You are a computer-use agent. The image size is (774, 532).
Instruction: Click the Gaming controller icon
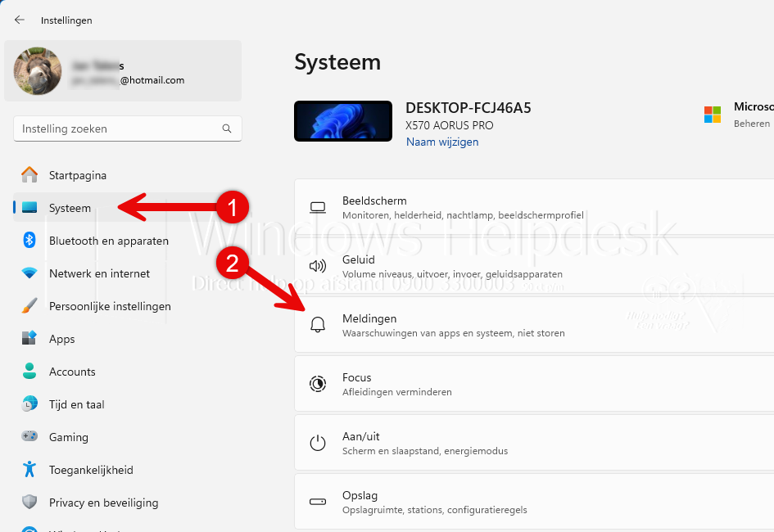point(29,436)
